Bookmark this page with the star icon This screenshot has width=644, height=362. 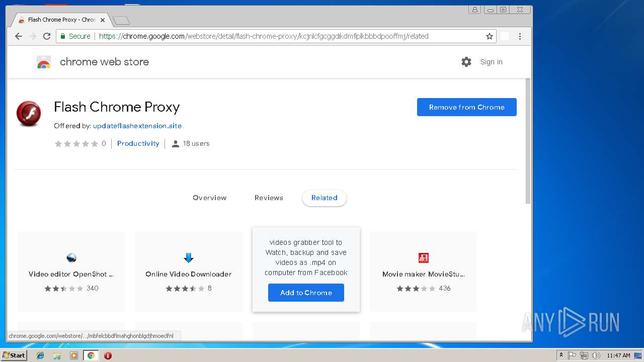coord(489,36)
